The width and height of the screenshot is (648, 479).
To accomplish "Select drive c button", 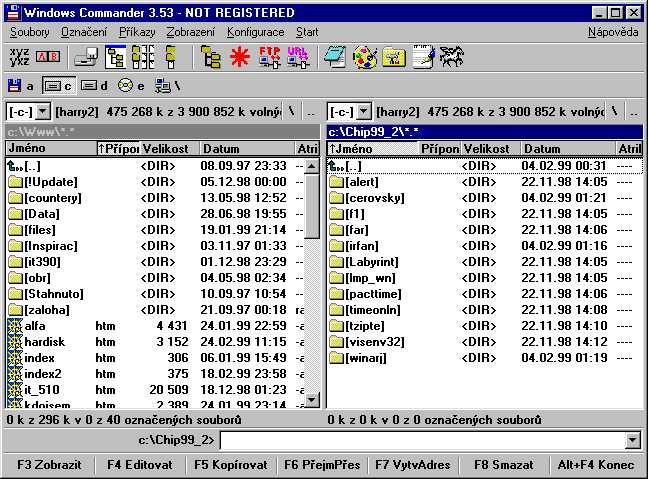I will click(58, 86).
